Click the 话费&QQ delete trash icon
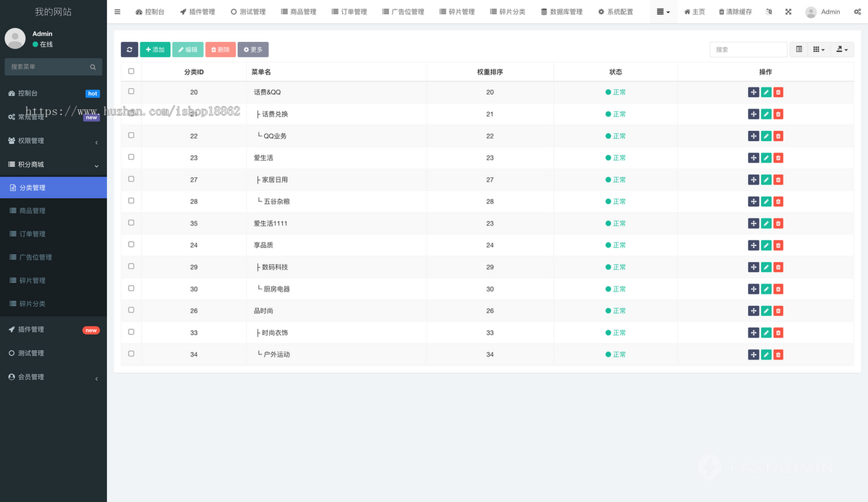The image size is (868, 502). point(778,92)
